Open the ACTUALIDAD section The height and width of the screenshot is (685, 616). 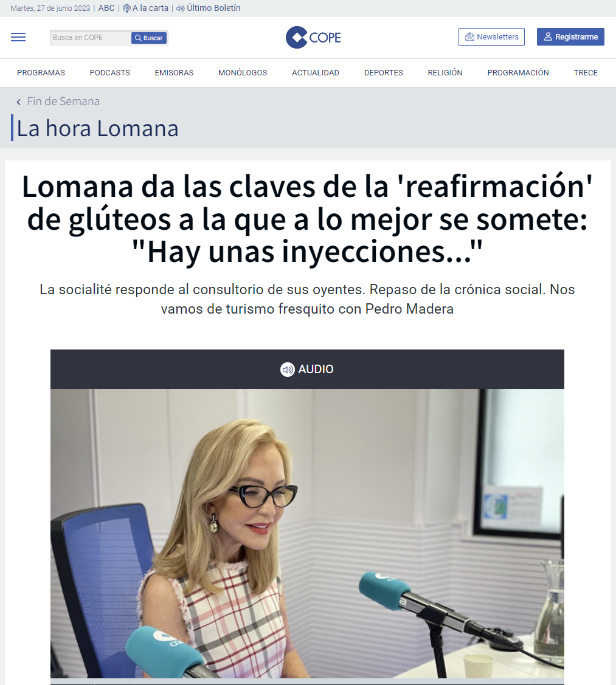pyautogui.click(x=316, y=73)
